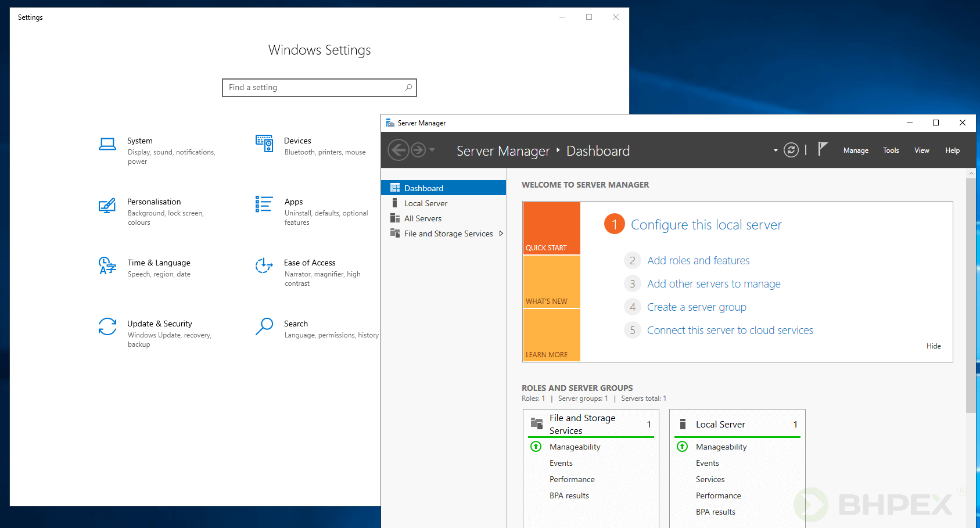Click the All Servers icon in the sidebar

(395, 218)
